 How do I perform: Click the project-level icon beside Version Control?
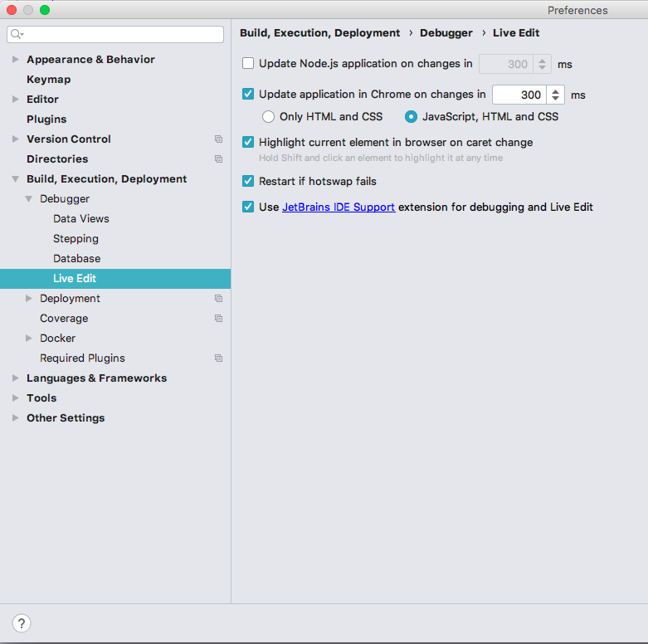(x=218, y=139)
